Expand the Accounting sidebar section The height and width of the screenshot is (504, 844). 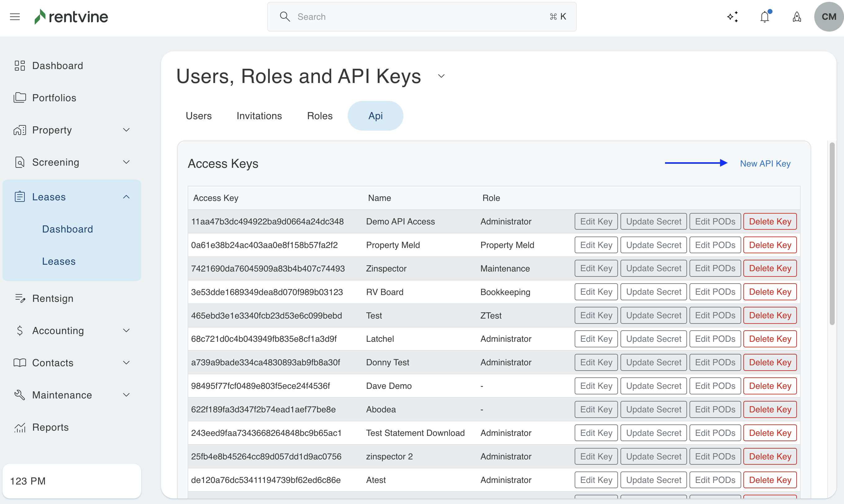[126, 330]
